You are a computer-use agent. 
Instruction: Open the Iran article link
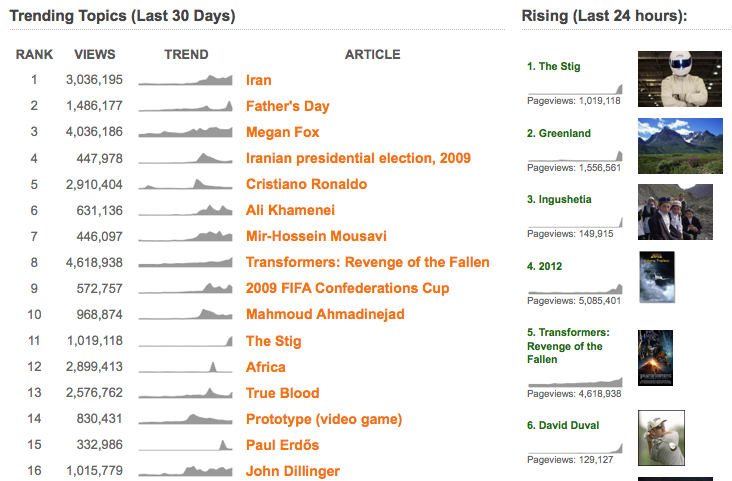[258, 80]
